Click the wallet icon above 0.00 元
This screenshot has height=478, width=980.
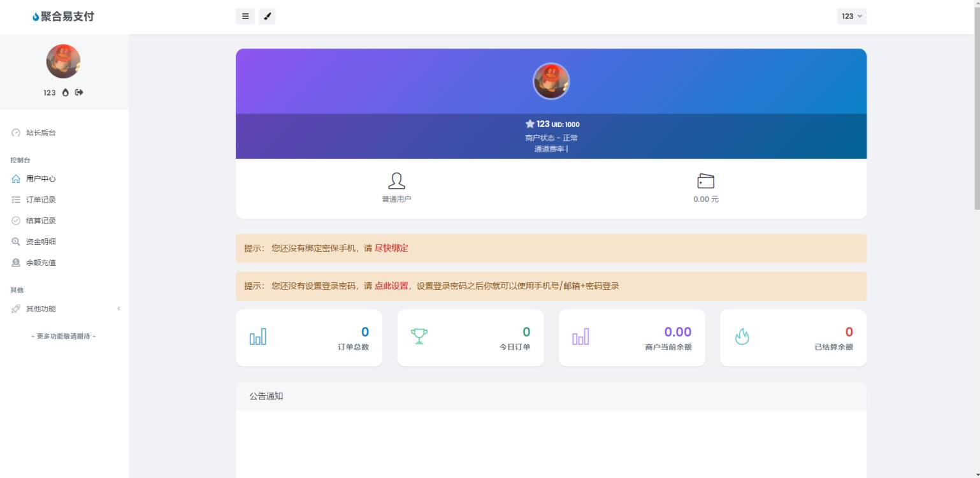pyautogui.click(x=705, y=181)
